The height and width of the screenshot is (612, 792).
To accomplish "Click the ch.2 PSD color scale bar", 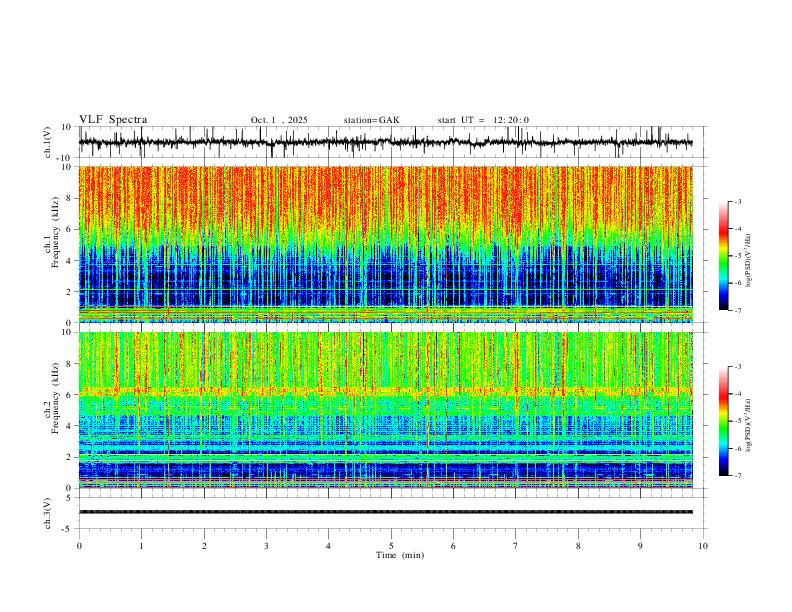I will click(x=723, y=421).
